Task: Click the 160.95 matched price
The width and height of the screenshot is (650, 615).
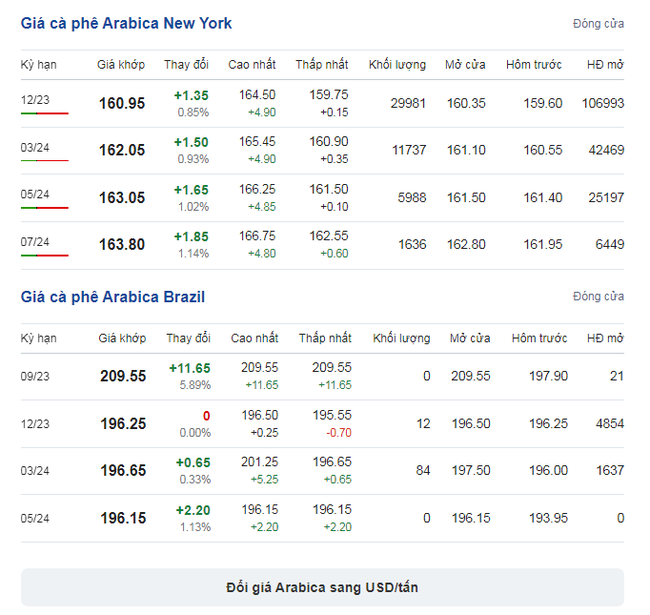Action: pos(122,103)
